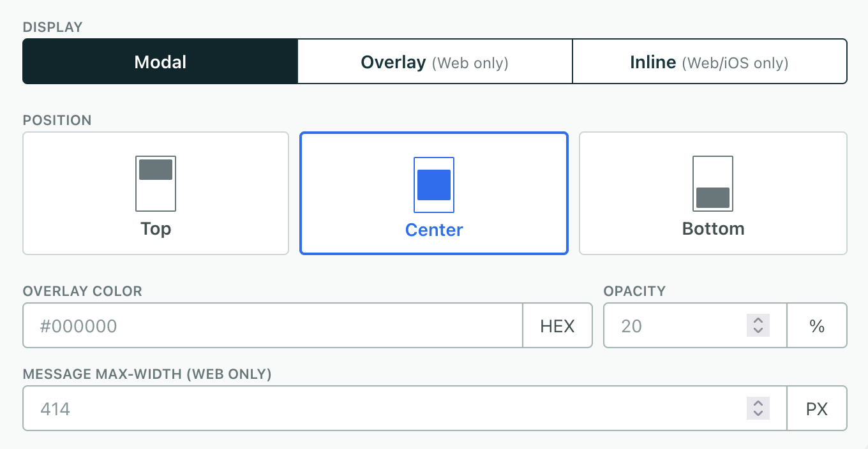Click the HEX color format button
868x449 pixels.
click(557, 326)
